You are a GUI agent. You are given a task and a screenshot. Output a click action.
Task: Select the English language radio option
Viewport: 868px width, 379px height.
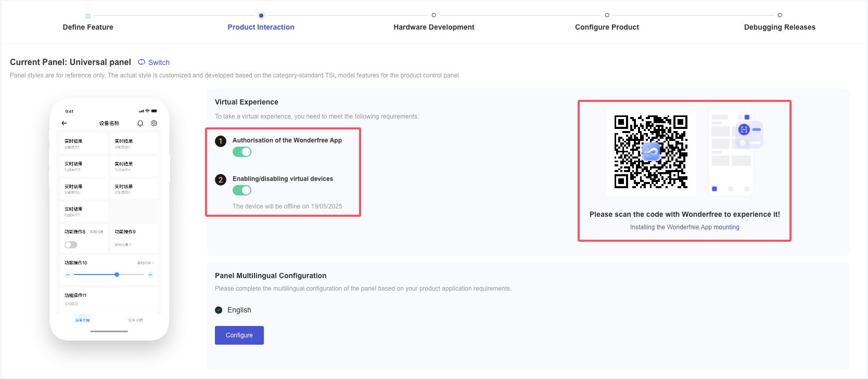click(x=219, y=310)
